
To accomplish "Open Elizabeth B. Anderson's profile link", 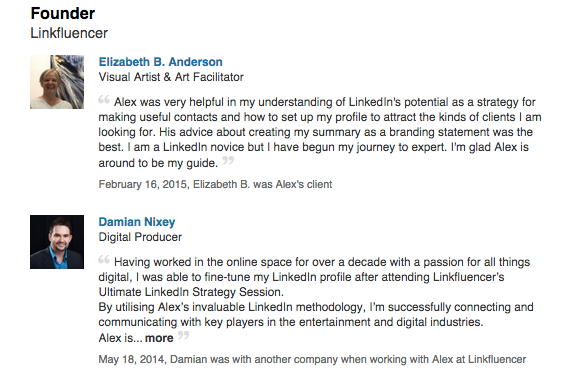I will pyautogui.click(x=161, y=62).
